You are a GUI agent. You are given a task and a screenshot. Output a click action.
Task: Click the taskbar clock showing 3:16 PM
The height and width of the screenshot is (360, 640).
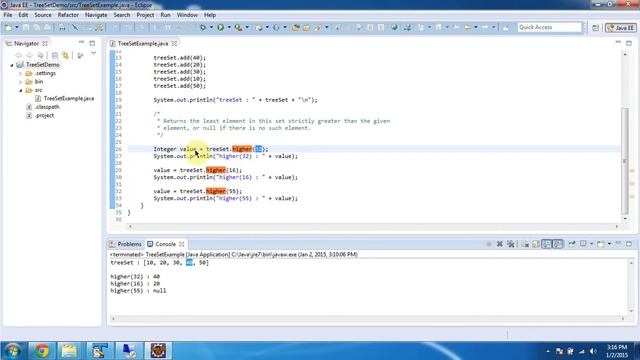[x=616, y=351]
